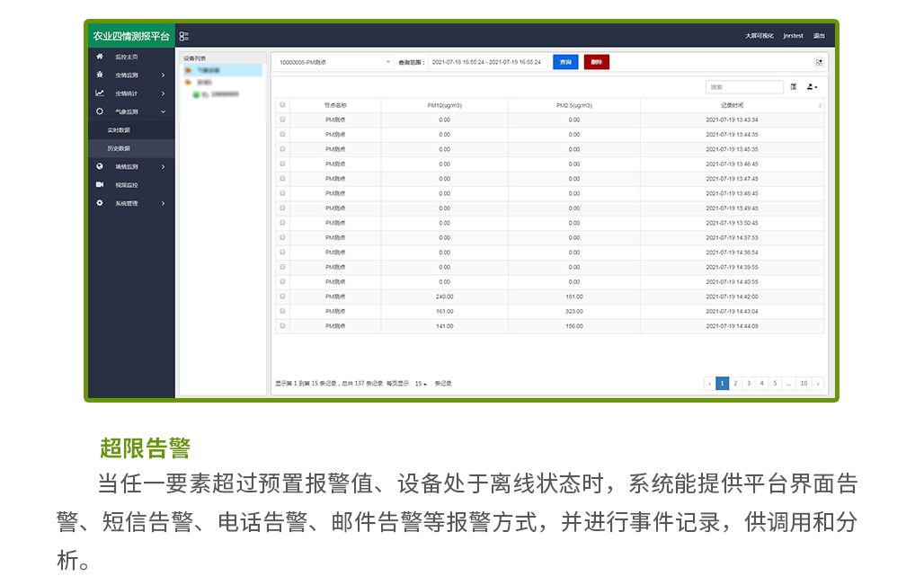Select 历史数据 in the sidebar submenu

119,148
